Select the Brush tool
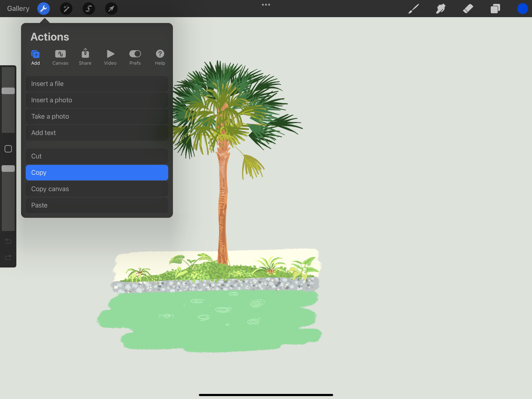The image size is (532, 399). [x=413, y=8]
